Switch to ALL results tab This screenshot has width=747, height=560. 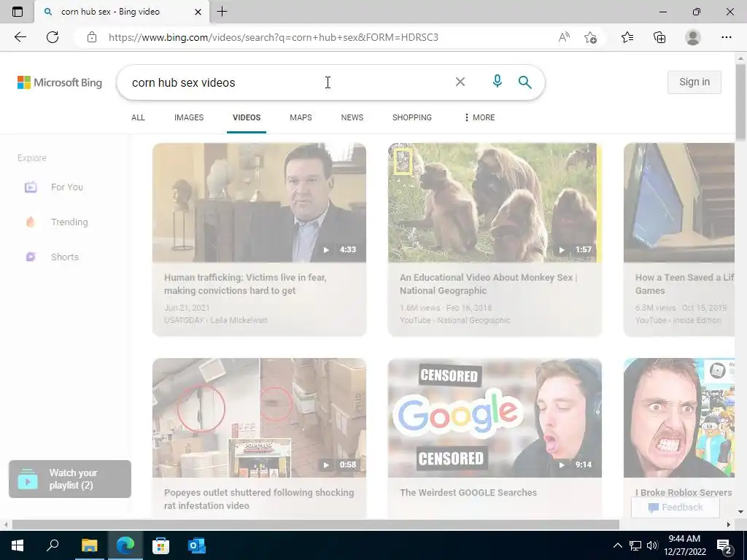(138, 117)
